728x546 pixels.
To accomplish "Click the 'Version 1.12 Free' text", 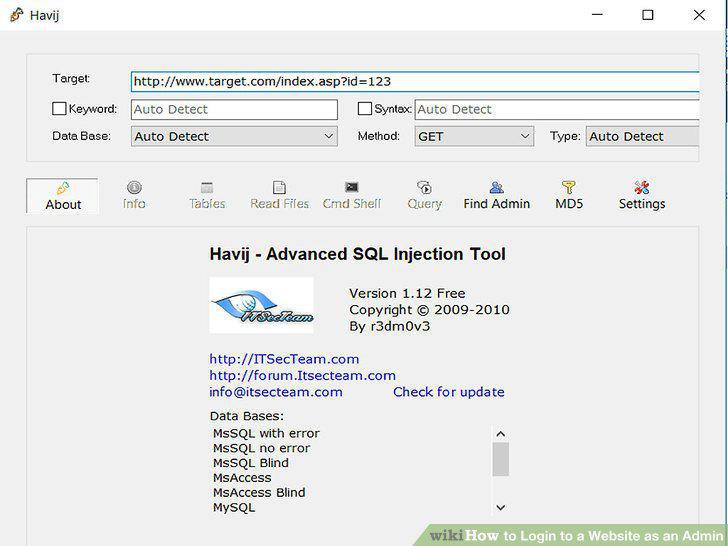I will pyautogui.click(x=407, y=293).
